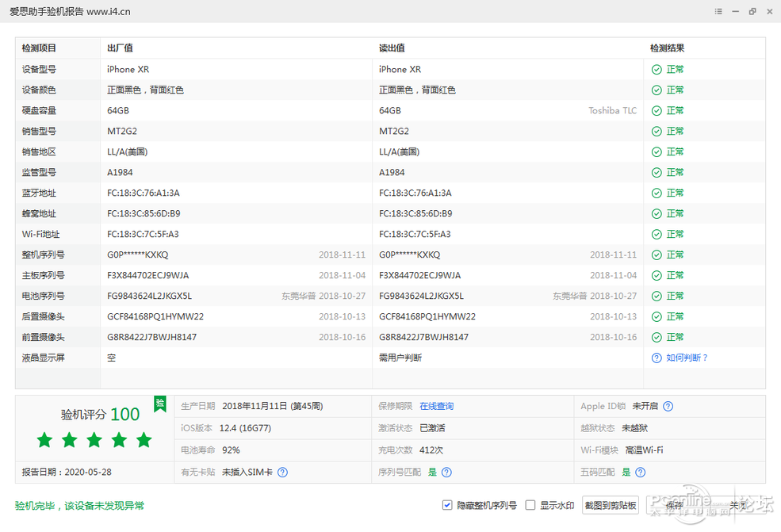Image resolution: width=781 pixels, height=532 pixels.
Task: Select factory front camera serial G8R8422J7BWJH8147
Action: coord(152,338)
